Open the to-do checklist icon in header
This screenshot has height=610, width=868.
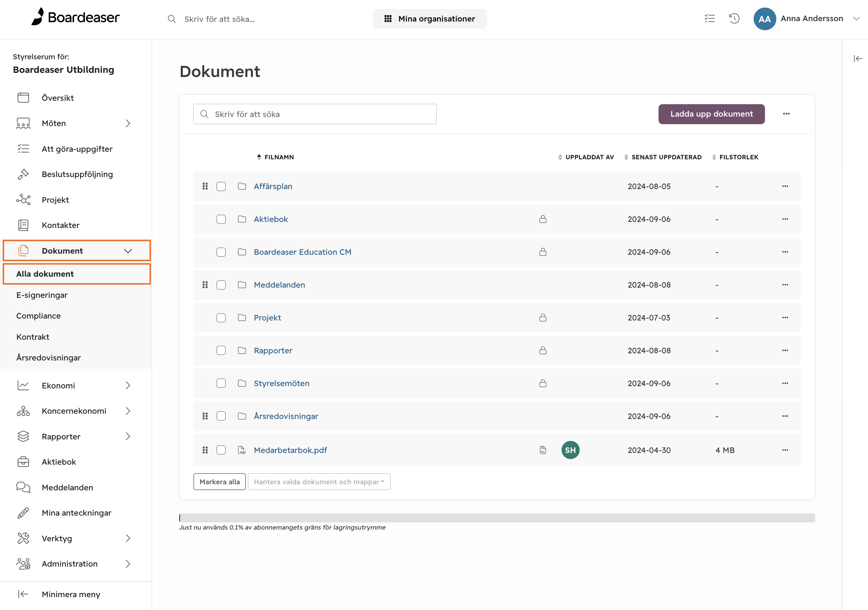click(709, 18)
